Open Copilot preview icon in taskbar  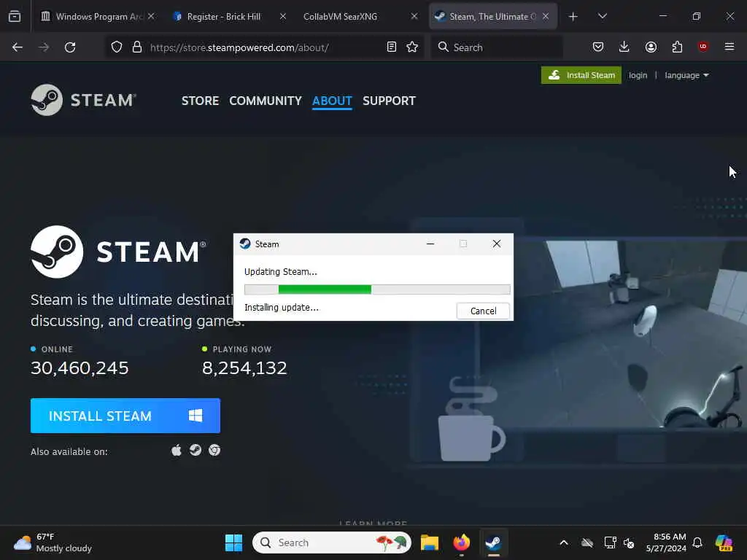pyautogui.click(x=724, y=542)
